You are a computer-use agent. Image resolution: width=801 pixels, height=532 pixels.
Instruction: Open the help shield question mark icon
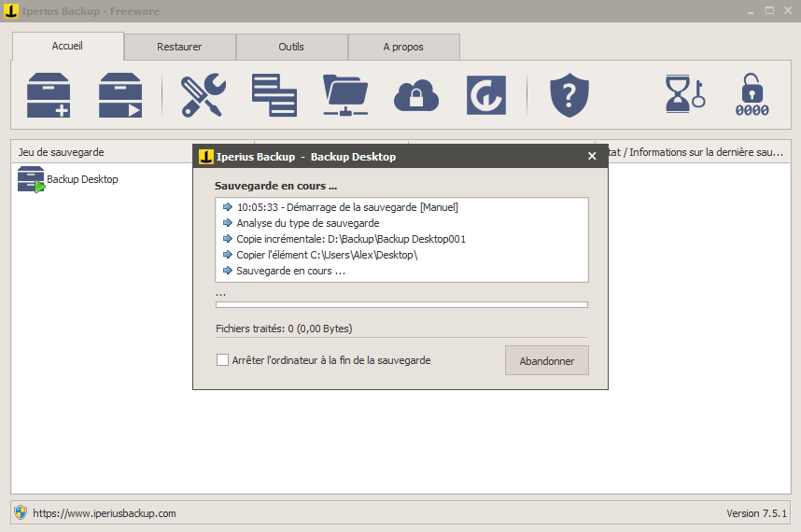[x=569, y=95]
